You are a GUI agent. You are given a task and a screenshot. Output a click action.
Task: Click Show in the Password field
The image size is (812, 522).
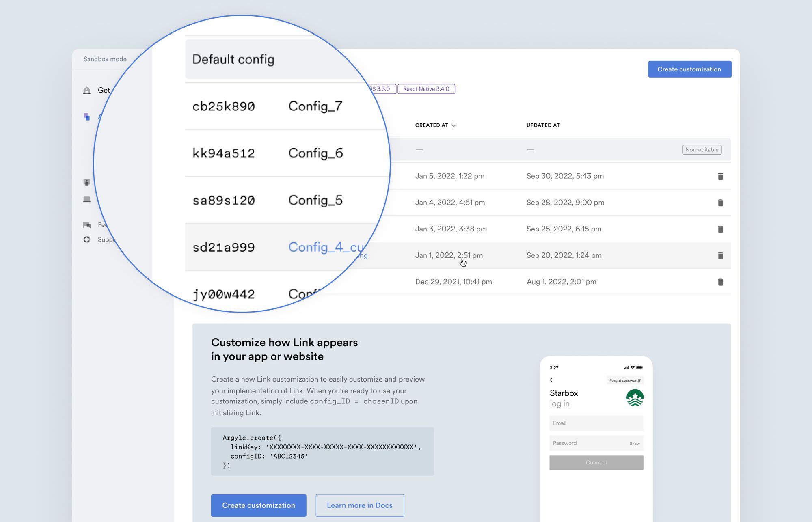point(634,444)
